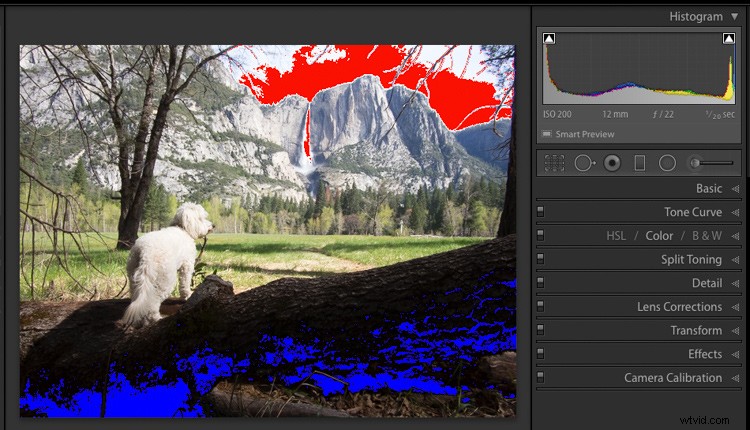Click the histogram graph area

(639, 68)
